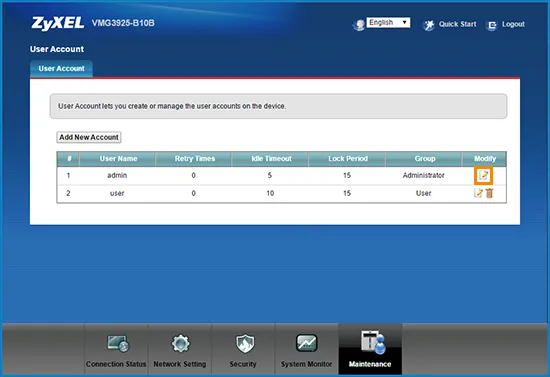
Task: Click idle timeout value 10
Action: [270, 193]
